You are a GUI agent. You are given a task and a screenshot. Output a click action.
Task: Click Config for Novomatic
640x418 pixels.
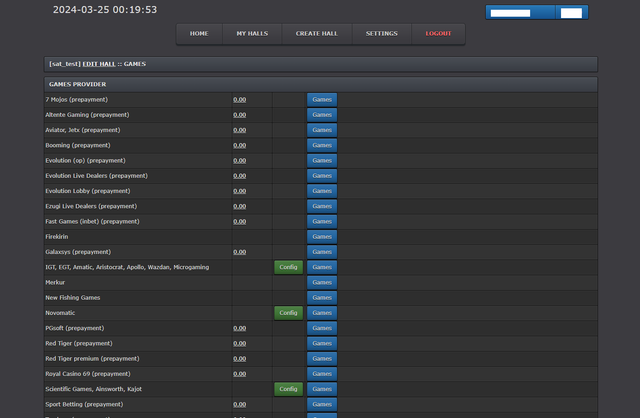coord(288,313)
